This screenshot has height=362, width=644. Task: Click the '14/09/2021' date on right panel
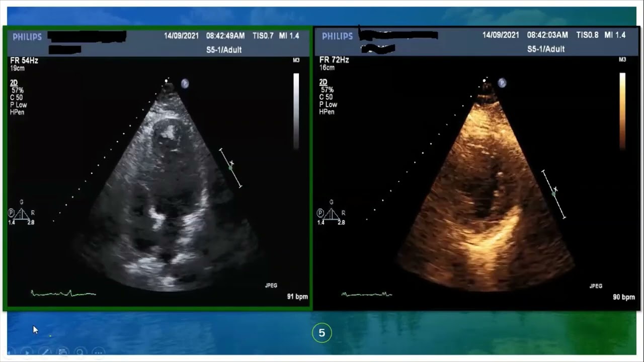coord(501,35)
